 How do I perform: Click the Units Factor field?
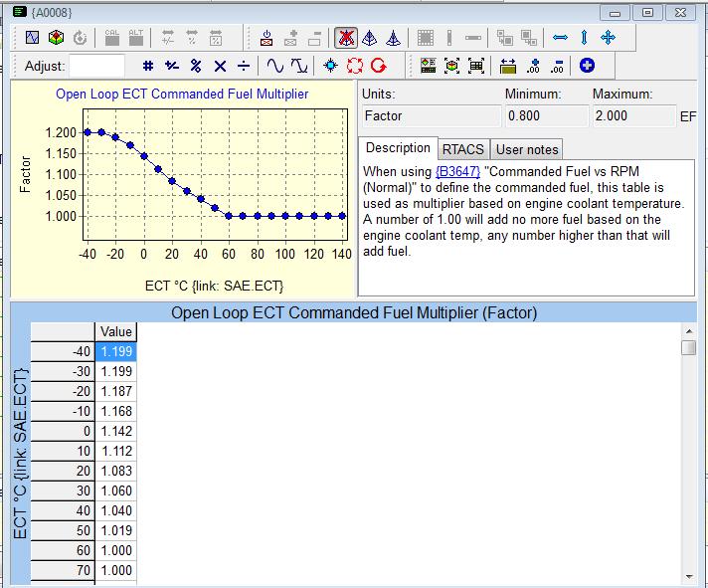432,116
